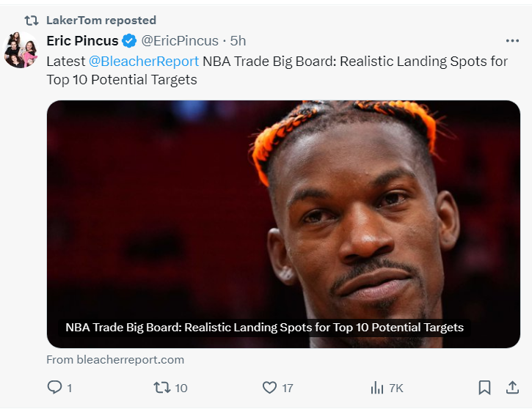Click the share arrow icon
Image resolution: width=532 pixels, height=409 pixels.
click(x=512, y=388)
